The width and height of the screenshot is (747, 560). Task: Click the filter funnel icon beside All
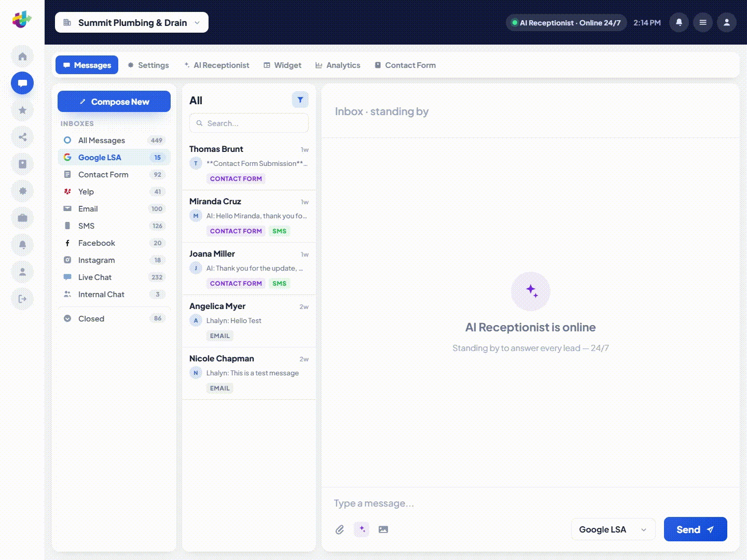coord(300,100)
